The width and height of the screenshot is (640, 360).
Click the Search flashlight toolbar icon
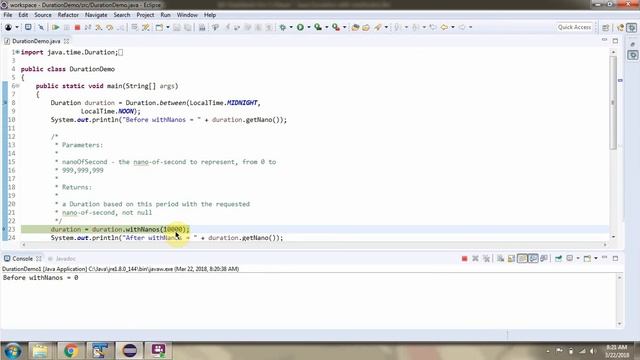[378, 27]
